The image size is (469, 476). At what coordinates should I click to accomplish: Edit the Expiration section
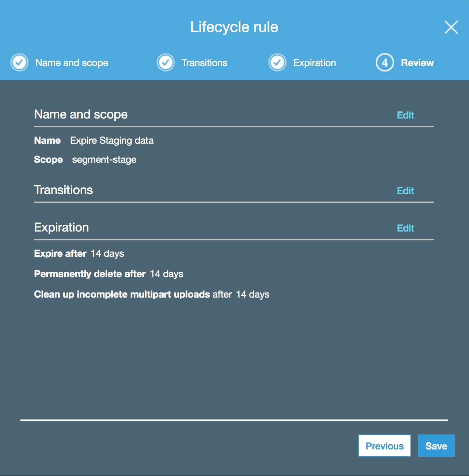tap(405, 228)
